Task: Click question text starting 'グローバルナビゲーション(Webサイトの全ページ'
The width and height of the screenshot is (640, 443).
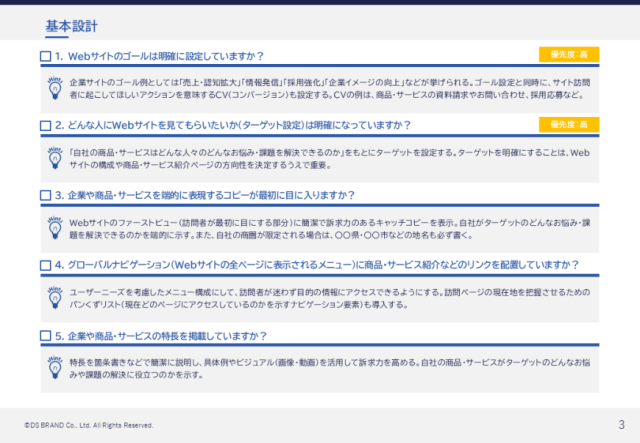Action: point(323,265)
